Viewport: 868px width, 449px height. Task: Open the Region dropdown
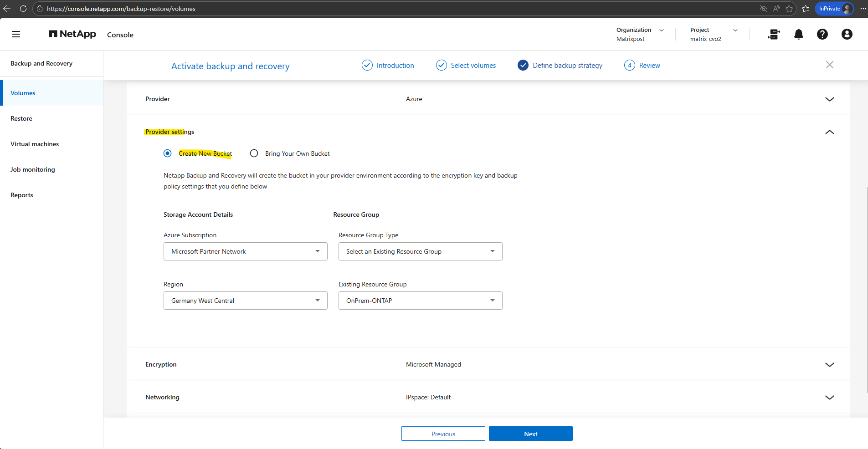[x=245, y=301]
